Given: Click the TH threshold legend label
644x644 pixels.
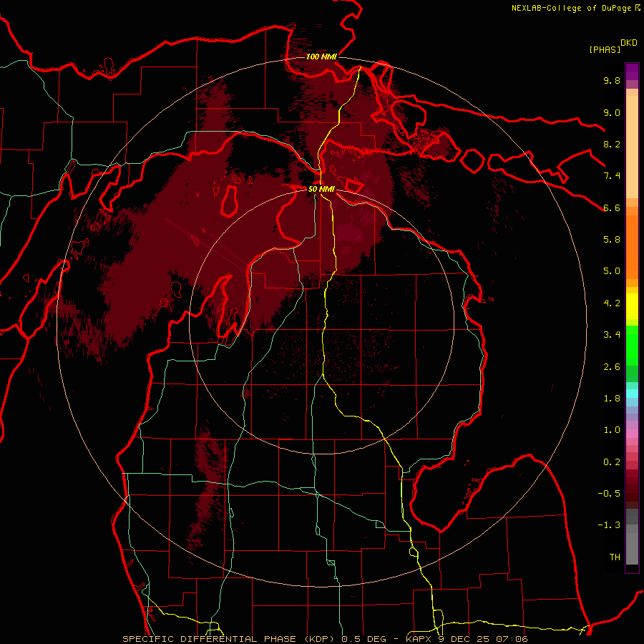Looking at the screenshot, I should click(x=615, y=557).
